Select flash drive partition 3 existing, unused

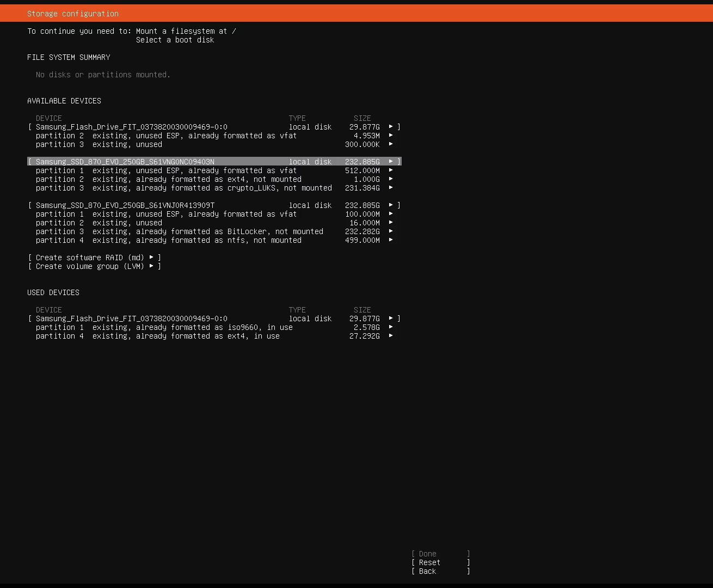[x=99, y=144]
